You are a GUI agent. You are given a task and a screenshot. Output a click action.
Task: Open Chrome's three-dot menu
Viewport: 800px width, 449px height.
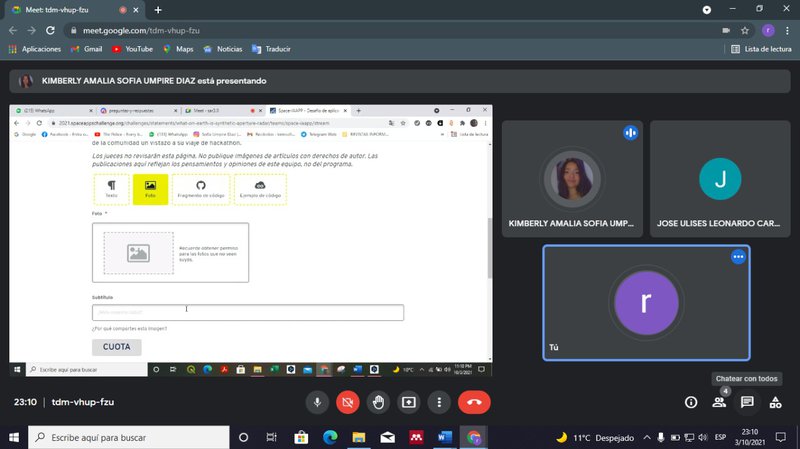tap(787, 30)
